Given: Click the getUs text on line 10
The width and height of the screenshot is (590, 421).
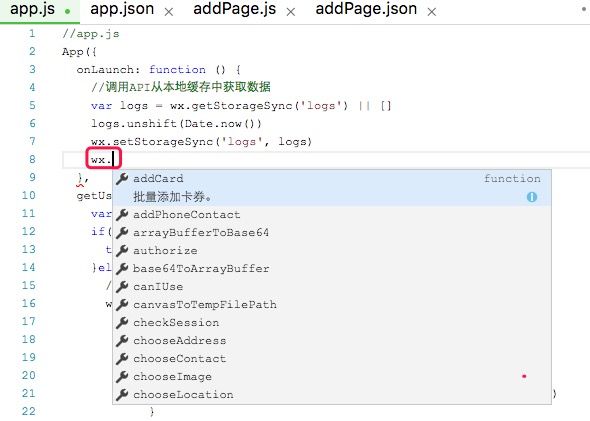Looking at the screenshot, I should (x=94, y=196).
